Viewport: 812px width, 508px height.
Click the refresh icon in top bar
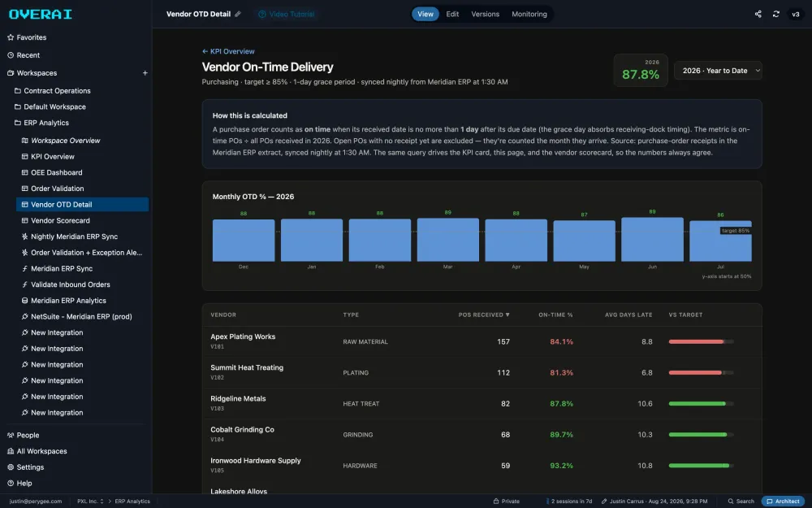coord(775,14)
